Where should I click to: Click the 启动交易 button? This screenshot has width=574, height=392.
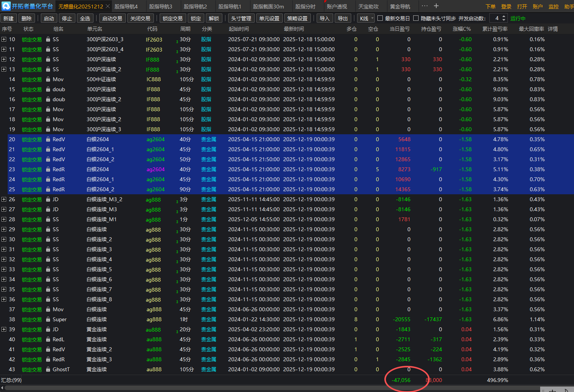112,18
